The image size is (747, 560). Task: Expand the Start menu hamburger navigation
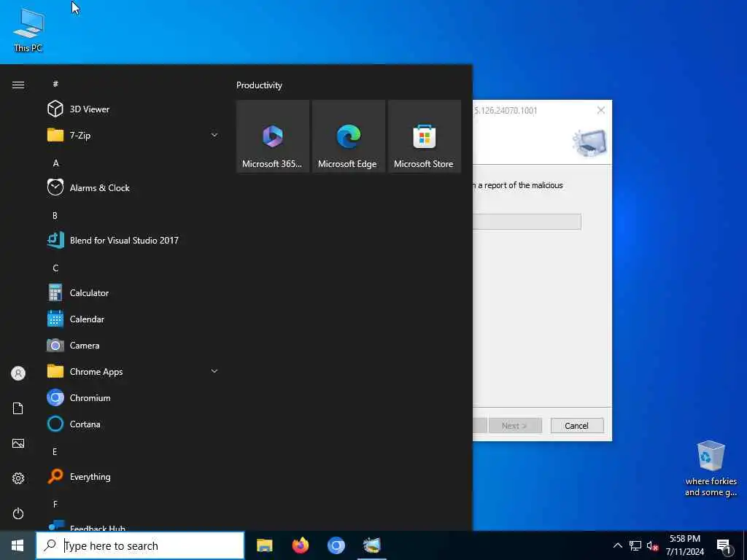point(18,85)
